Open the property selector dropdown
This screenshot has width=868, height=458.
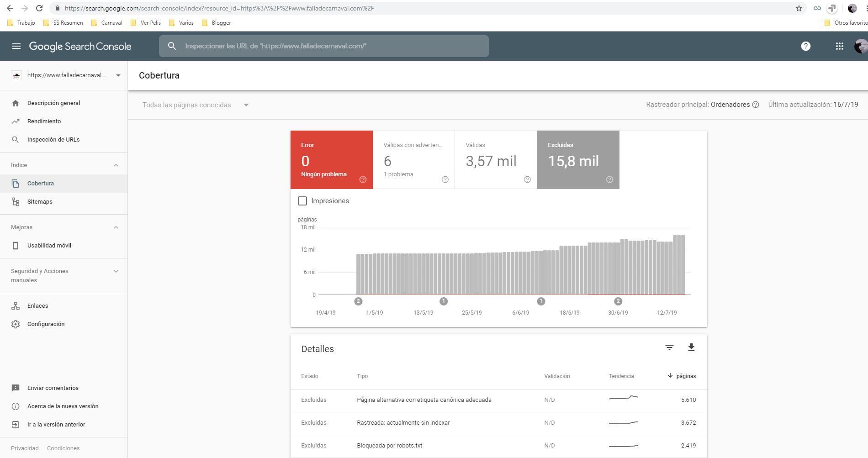67,75
